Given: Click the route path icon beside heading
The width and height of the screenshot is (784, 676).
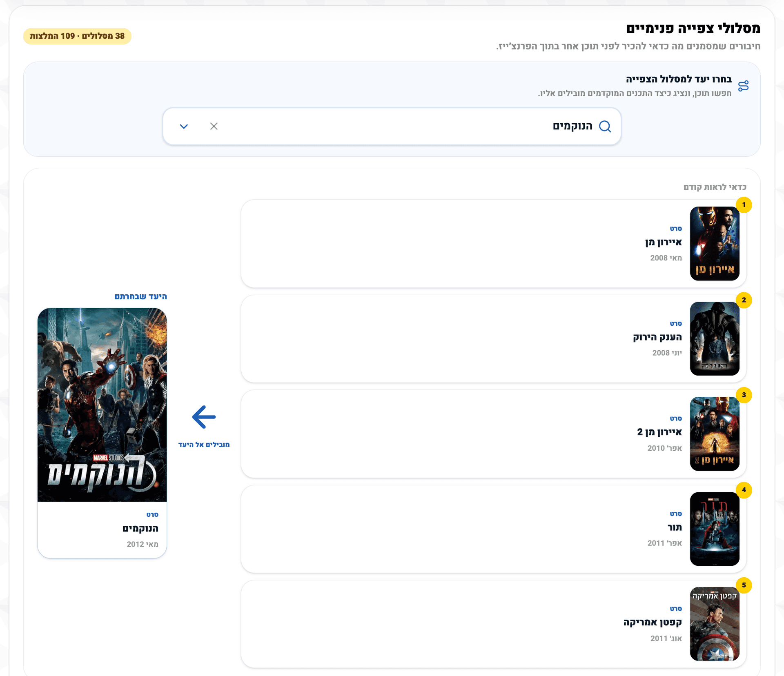Looking at the screenshot, I should click(743, 86).
